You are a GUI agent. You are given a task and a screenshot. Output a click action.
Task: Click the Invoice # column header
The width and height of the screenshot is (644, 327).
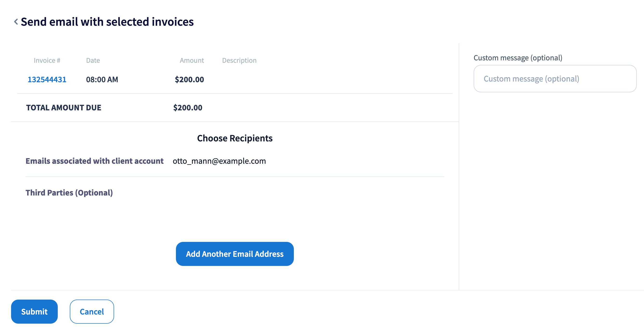[x=47, y=60]
